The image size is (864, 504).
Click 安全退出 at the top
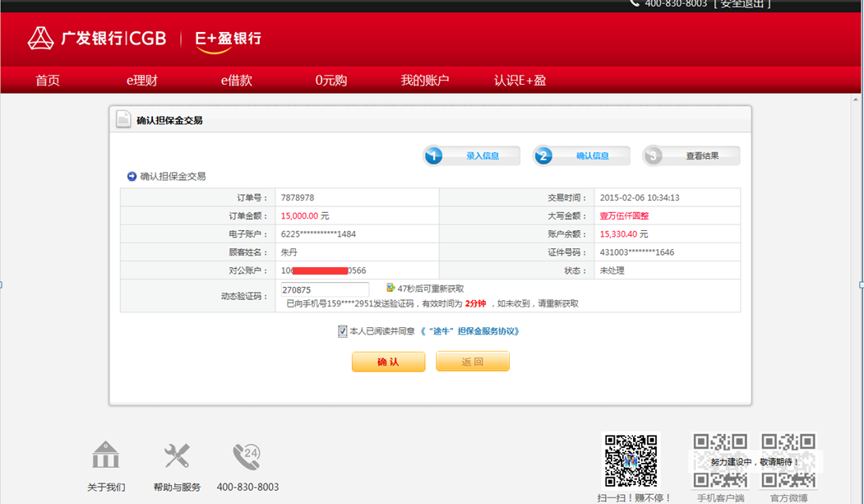(x=743, y=4)
